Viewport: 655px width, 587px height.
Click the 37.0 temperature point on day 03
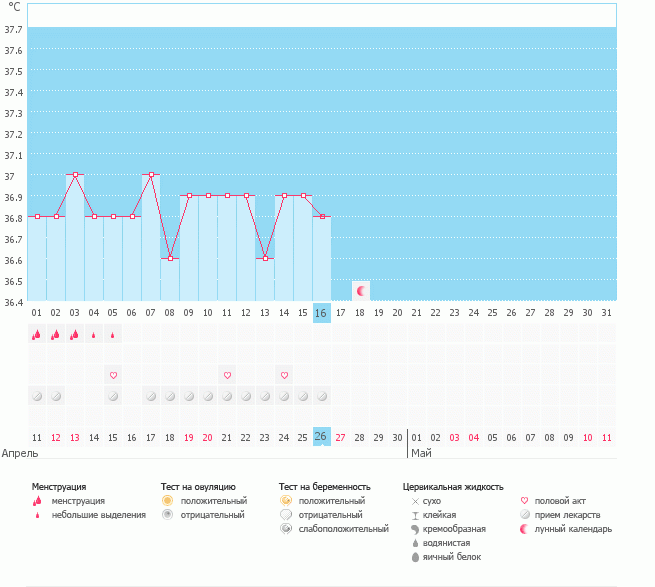click(75, 175)
